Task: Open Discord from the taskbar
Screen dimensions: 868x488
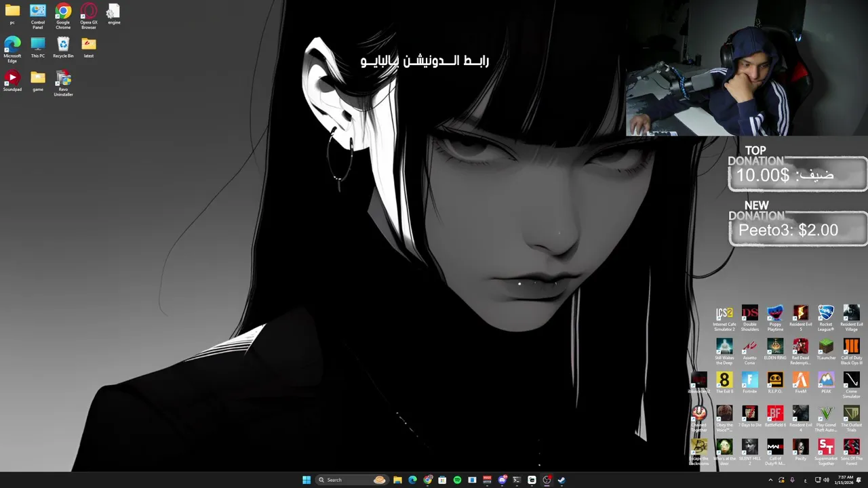Action: pos(502,480)
